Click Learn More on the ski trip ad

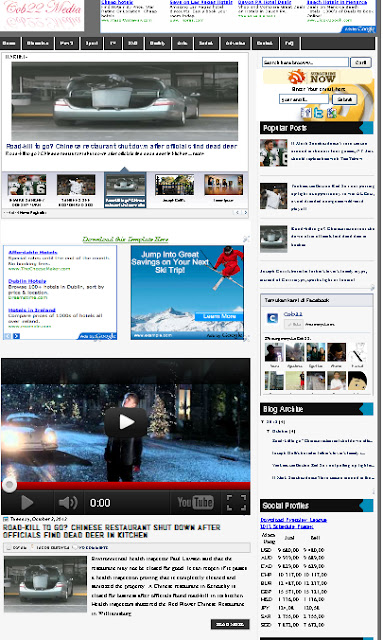[219, 316]
